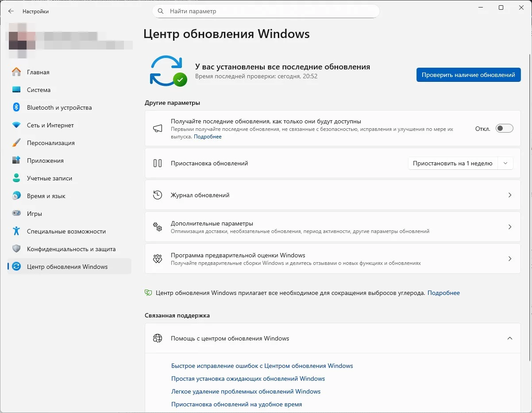532x413 pixels.
Task: Open the Система settings section
Action: (39, 90)
